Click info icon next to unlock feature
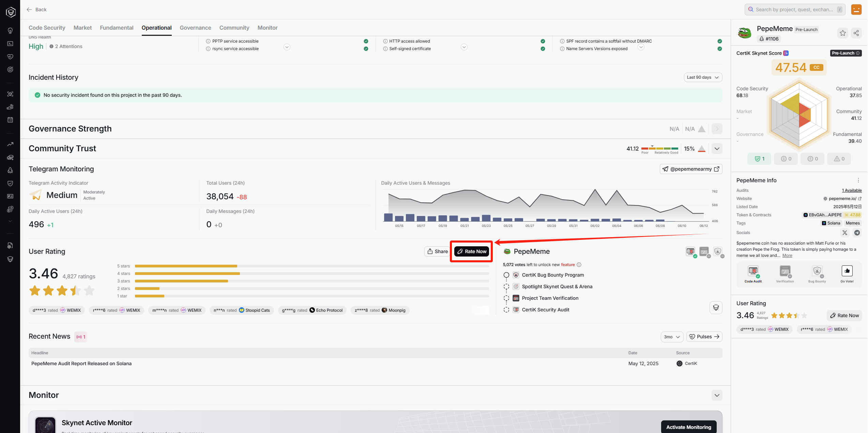 tap(579, 265)
